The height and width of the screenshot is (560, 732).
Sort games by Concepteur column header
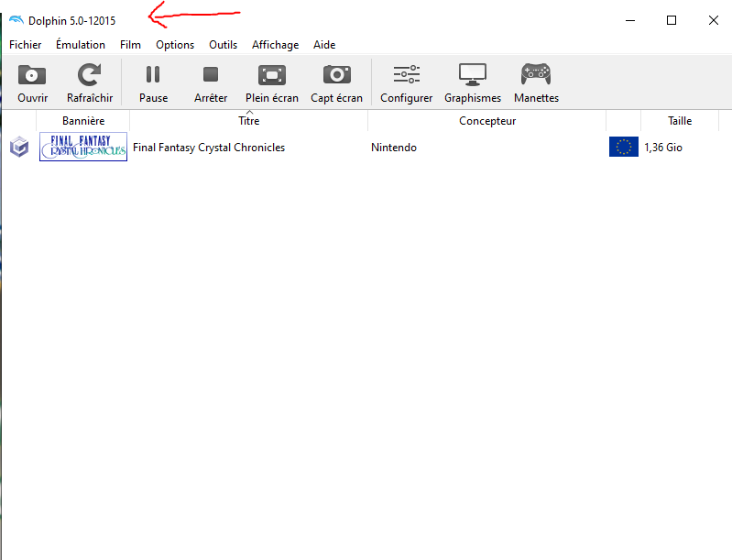pos(487,121)
